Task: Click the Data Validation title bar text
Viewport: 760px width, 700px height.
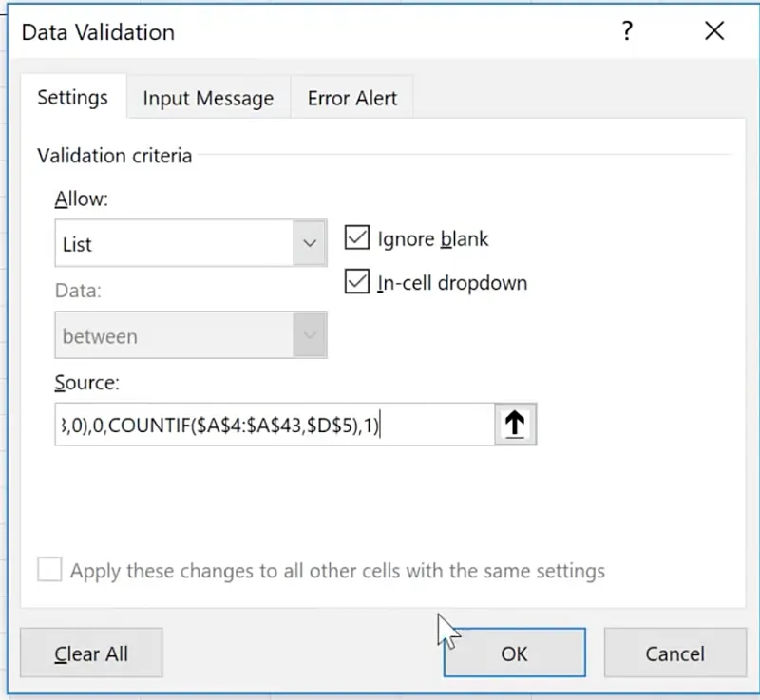Action: pos(98,32)
